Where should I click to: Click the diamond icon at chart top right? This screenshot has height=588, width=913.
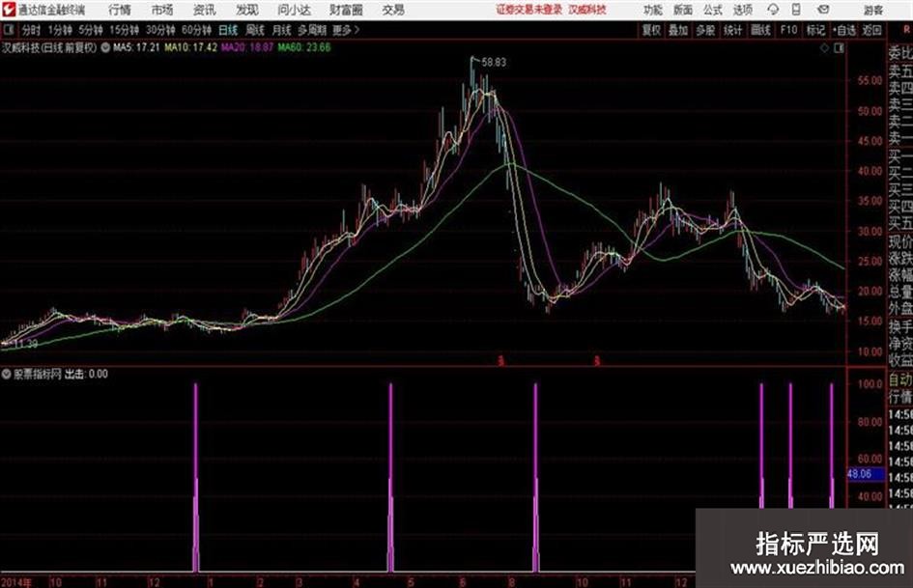coord(824,48)
